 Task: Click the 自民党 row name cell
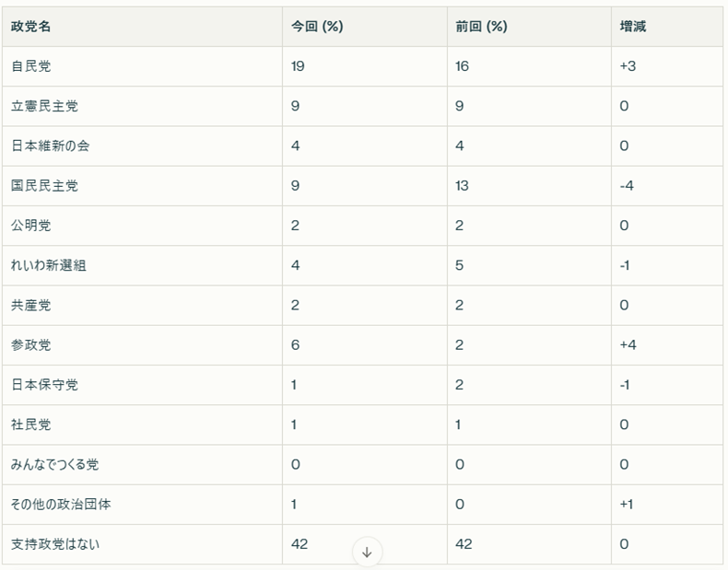[142, 66]
